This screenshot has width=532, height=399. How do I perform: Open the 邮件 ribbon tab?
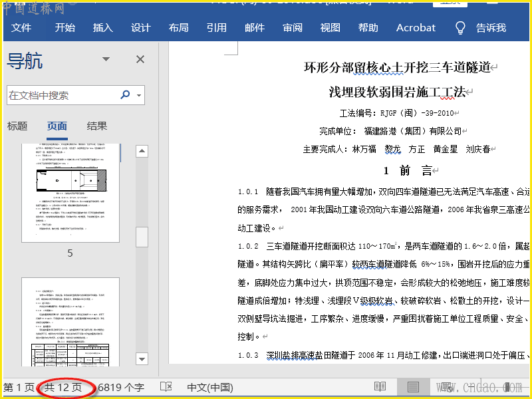255,28
